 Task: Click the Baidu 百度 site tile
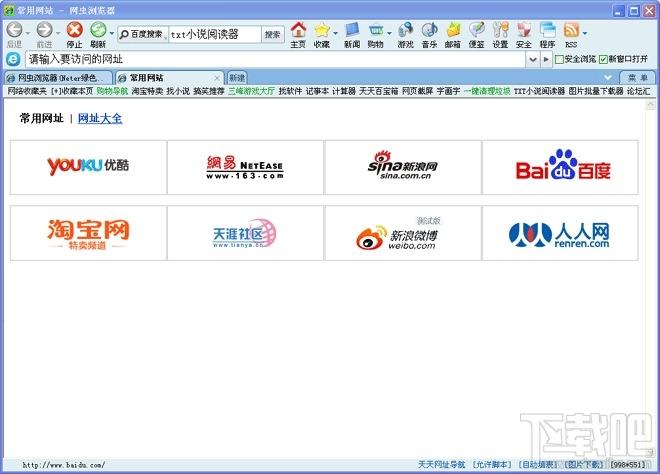coord(560,168)
